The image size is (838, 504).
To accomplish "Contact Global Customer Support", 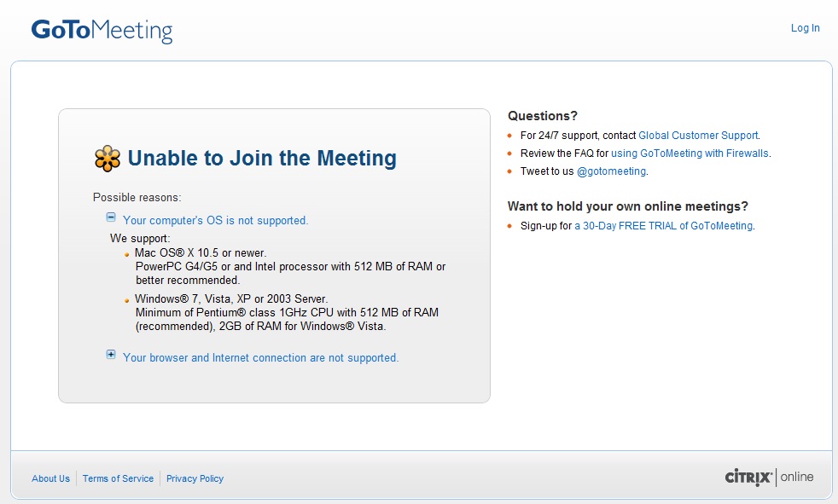I will (x=697, y=136).
